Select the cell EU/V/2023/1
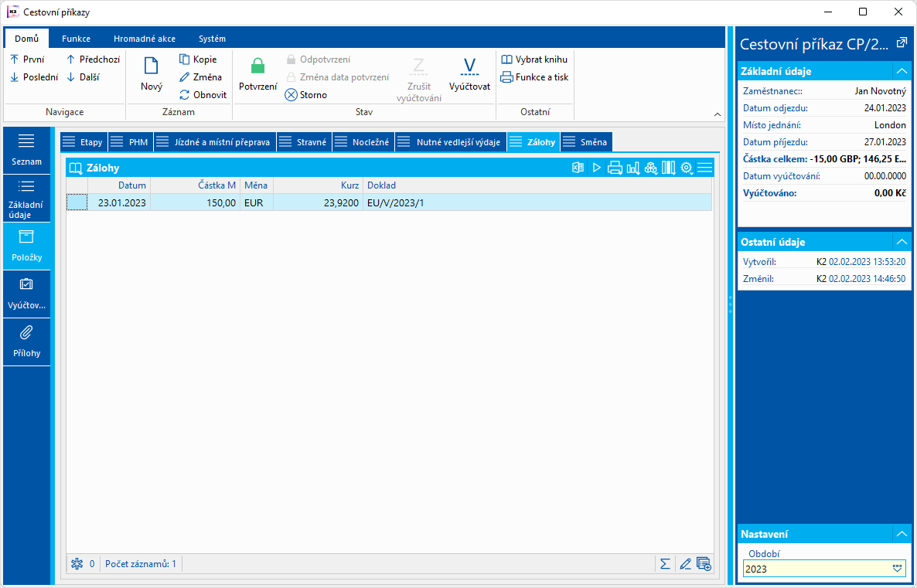Image resolution: width=917 pixels, height=588 pixels. click(537, 202)
